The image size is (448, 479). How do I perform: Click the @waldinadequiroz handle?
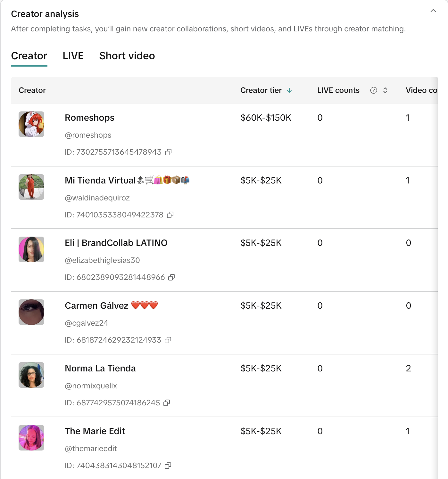[97, 198]
